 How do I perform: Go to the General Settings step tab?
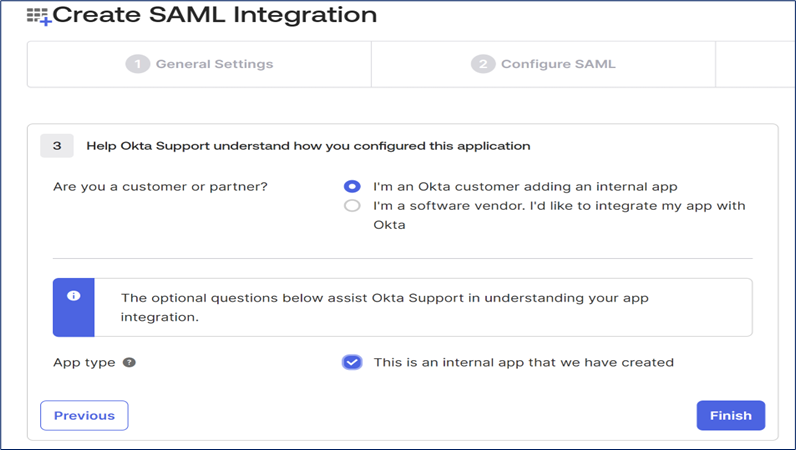tap(199, 64)
